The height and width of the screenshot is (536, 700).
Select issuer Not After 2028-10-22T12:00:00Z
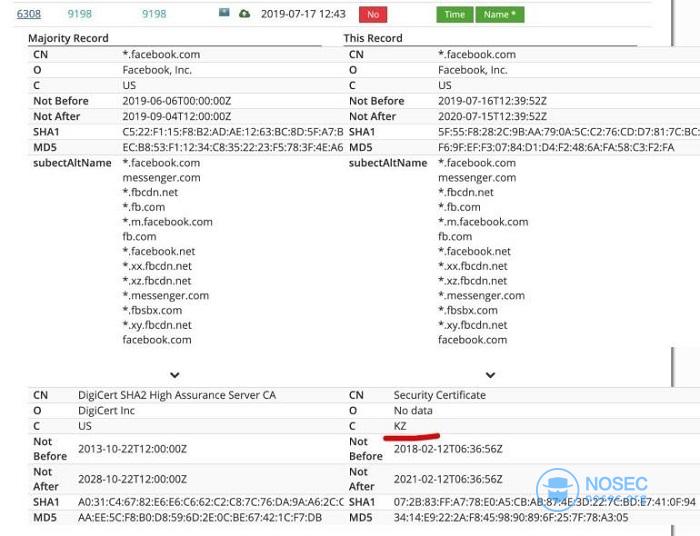(x=133, y=479)
